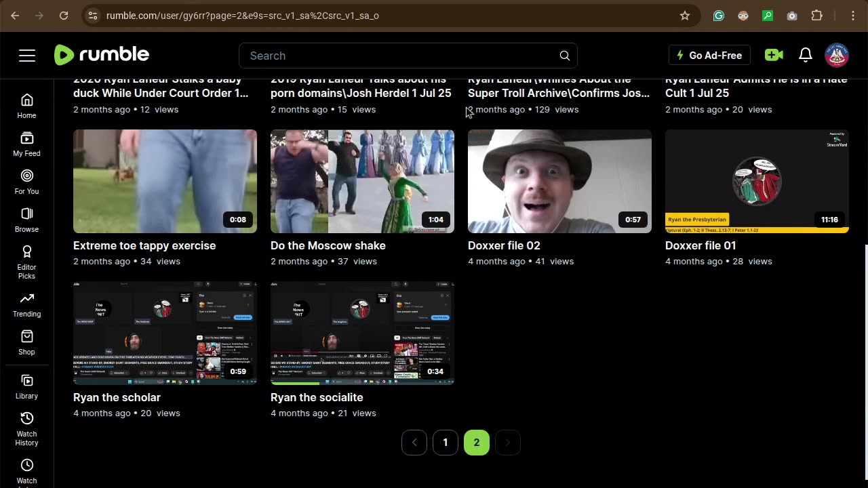Open the user profile avatar menu
Viewport: 868px width, 488px height.
click(837, 56)
